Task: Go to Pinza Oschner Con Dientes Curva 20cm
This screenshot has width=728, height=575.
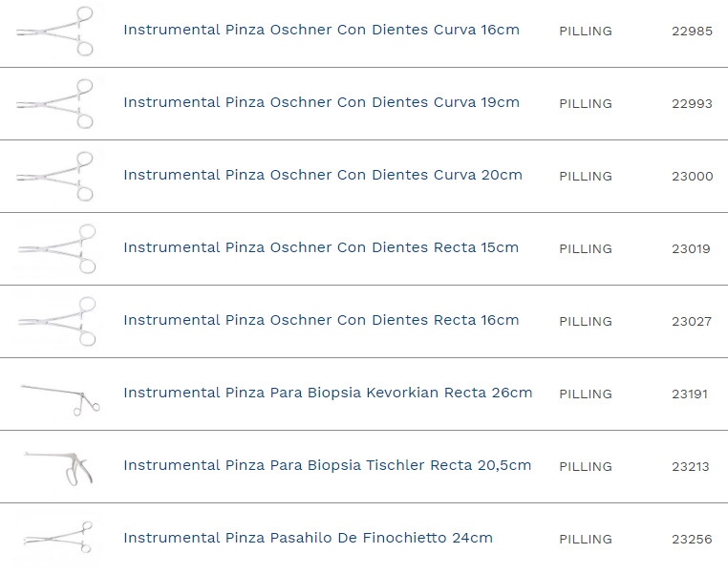Action: (322, 175)
